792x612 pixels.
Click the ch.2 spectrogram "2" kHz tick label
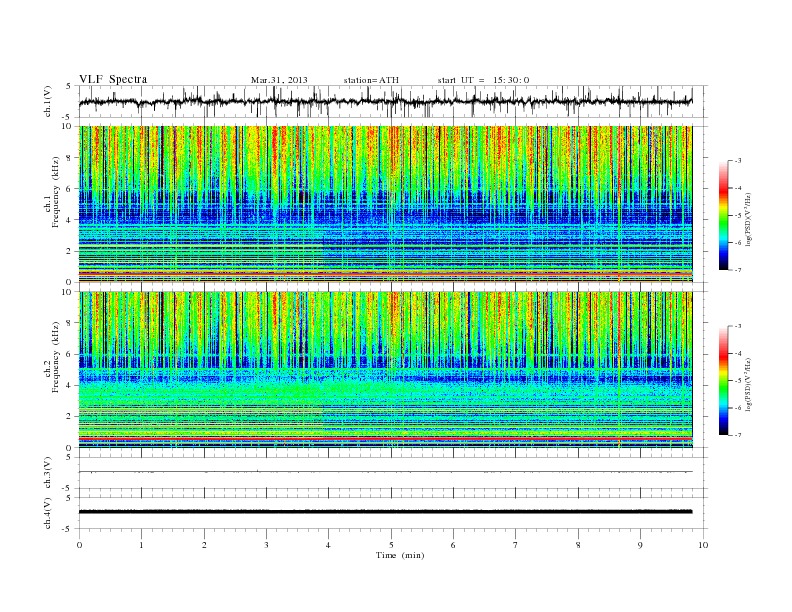pyautogui.click(x=70, y=417)
